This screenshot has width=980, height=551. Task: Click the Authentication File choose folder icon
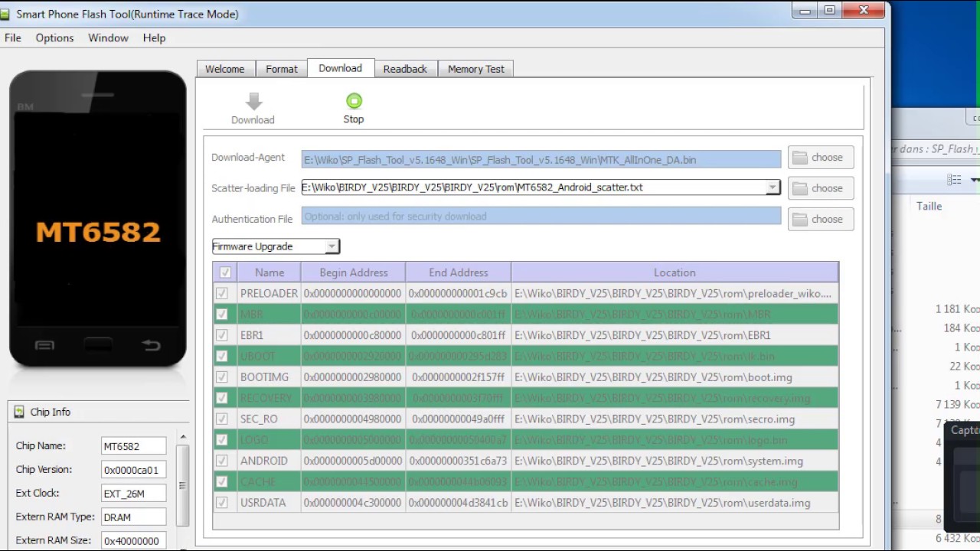pyautogui.click(x=800, y=220)
